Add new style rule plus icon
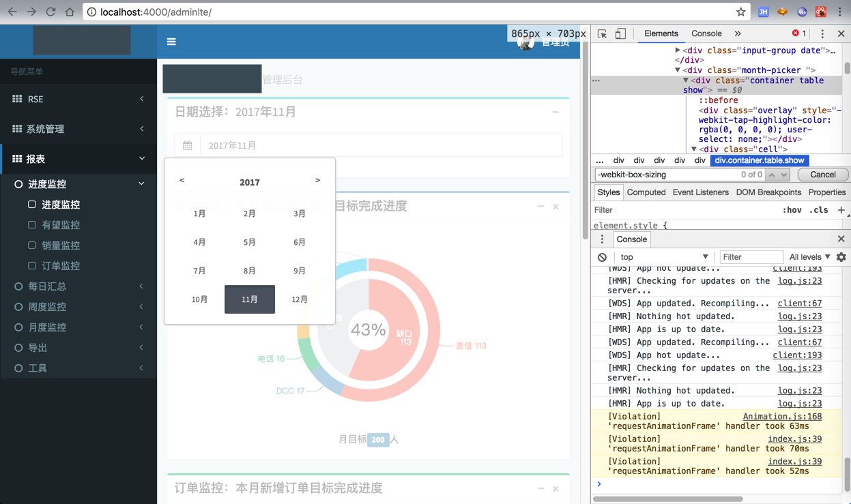 click(841, 210)
